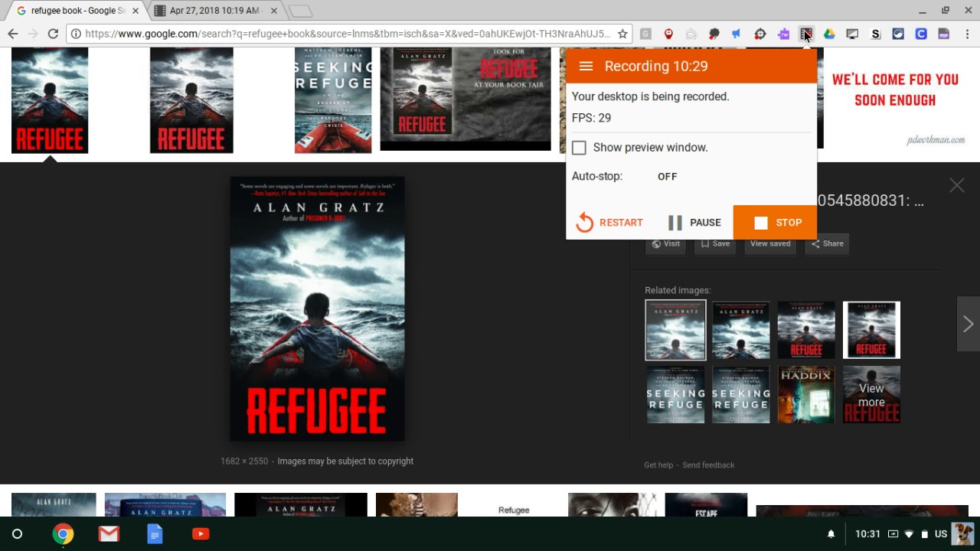The image size is (980, 551).
Task: Click the monitor screen extension icon
Action: click(852, 34)
